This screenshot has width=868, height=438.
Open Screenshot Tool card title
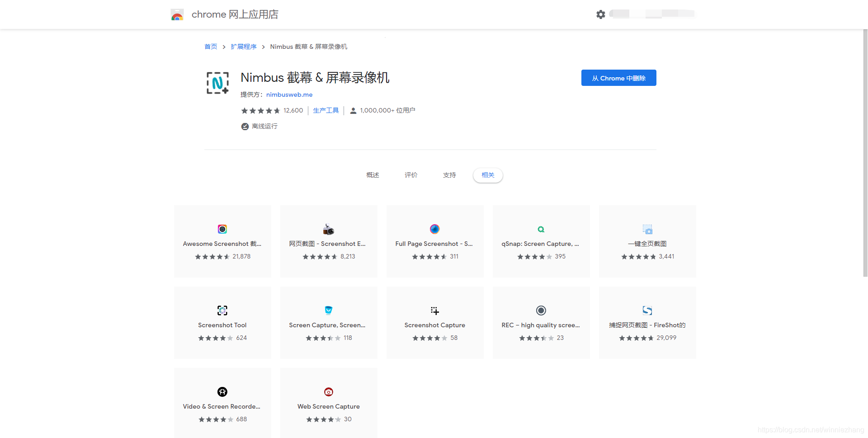222,325
